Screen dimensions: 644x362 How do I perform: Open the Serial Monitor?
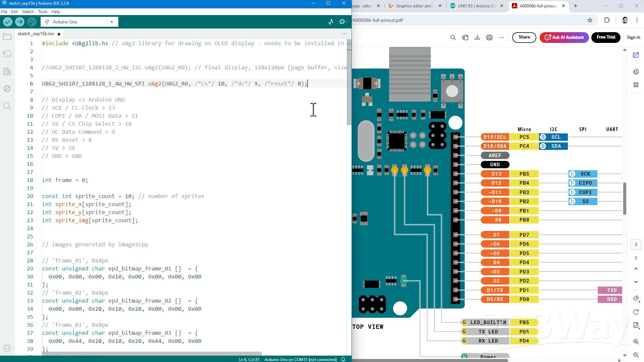(342, 22)
